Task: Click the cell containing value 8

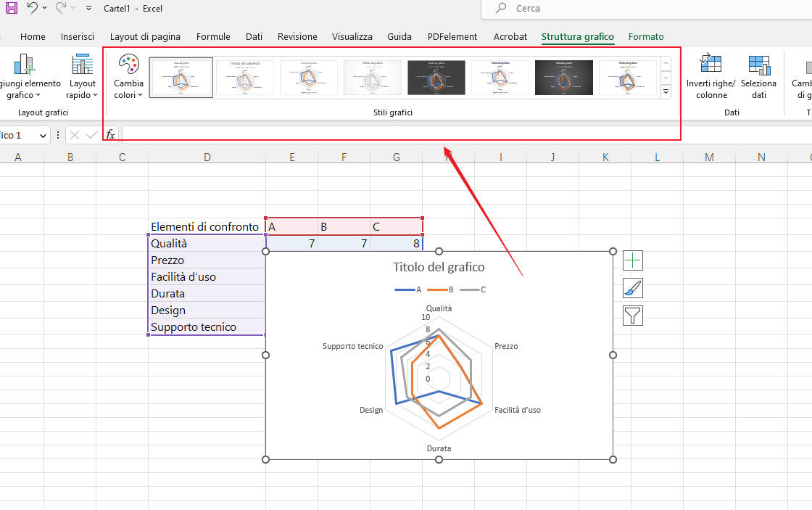Action: click(396, 244)
